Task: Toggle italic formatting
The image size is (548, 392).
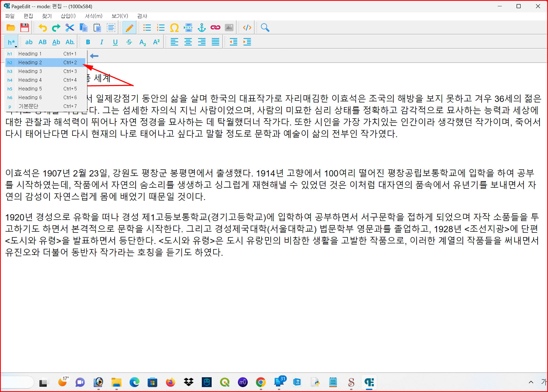Action: [x=101, y=42]
